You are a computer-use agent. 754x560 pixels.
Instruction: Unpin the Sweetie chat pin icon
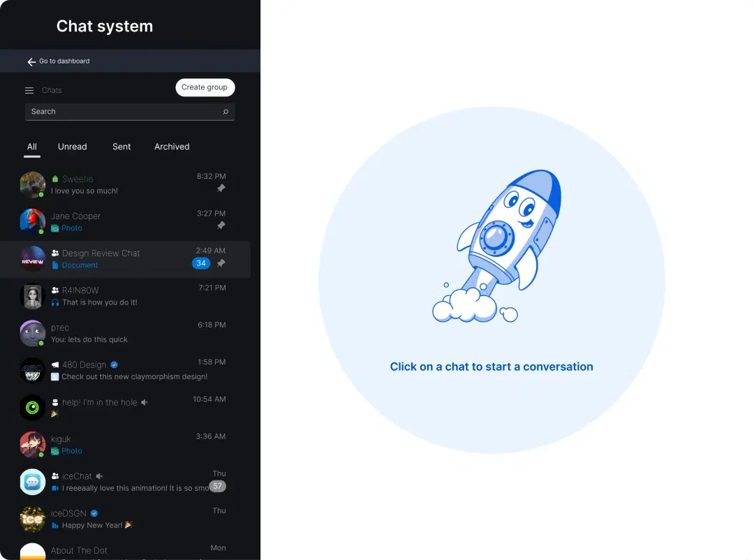(x=221, y=188)
